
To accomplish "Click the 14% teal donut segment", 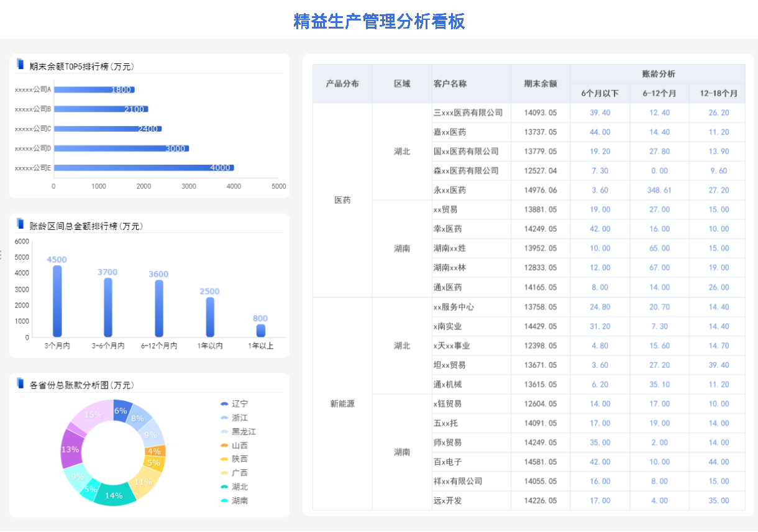I will click(x=114, y=495).
